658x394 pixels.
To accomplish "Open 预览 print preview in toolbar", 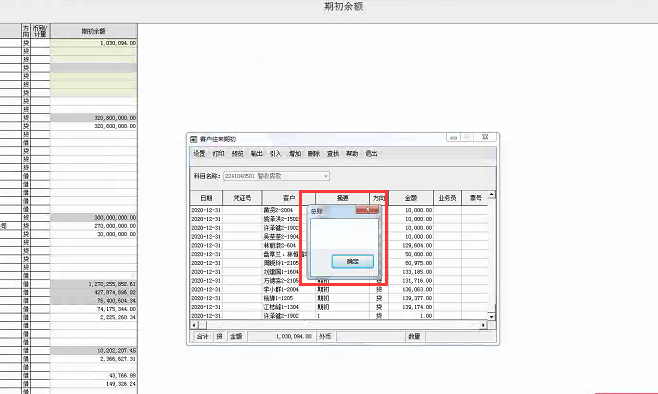I will (x=238, y=154).
